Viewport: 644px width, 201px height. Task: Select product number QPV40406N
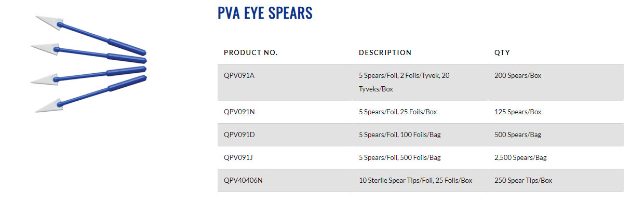click(243, 180)
